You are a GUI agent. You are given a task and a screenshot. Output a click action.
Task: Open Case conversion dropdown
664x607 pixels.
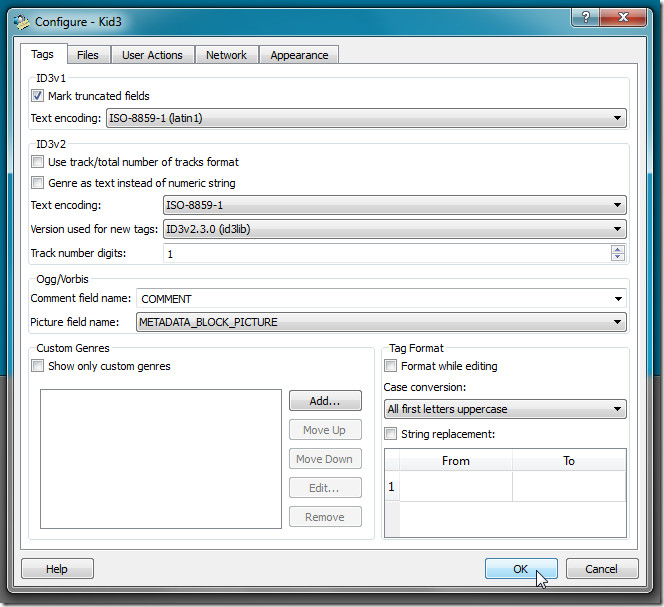[x=505, y=409]
